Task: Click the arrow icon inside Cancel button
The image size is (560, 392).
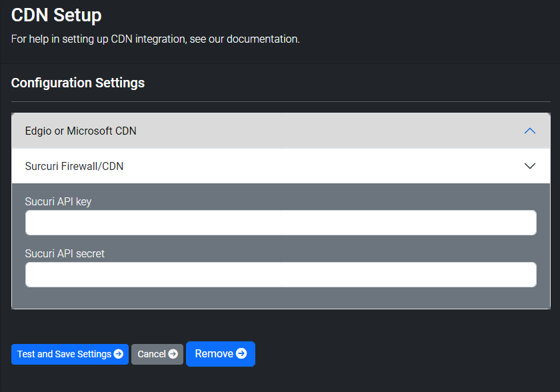Action: click(x=173, y=354)
